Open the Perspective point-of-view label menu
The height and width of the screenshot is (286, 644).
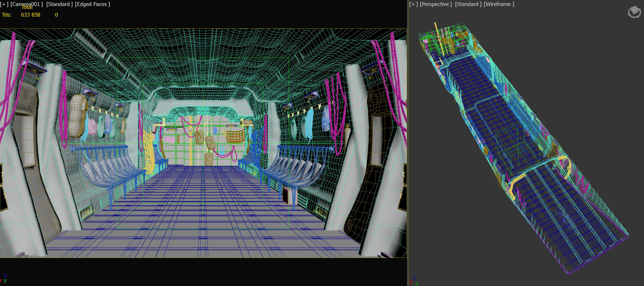point(436,4)
